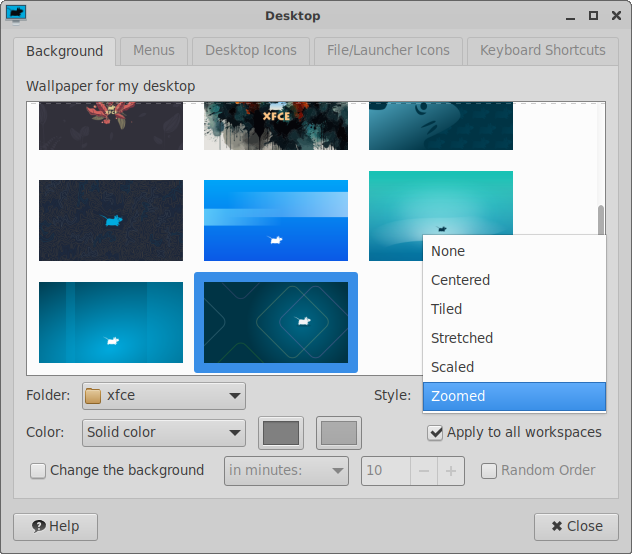Click the Desktop settings monitor icon in the title bar
Image resolution: width=632 pixels, height=554 pixels.
16,15
